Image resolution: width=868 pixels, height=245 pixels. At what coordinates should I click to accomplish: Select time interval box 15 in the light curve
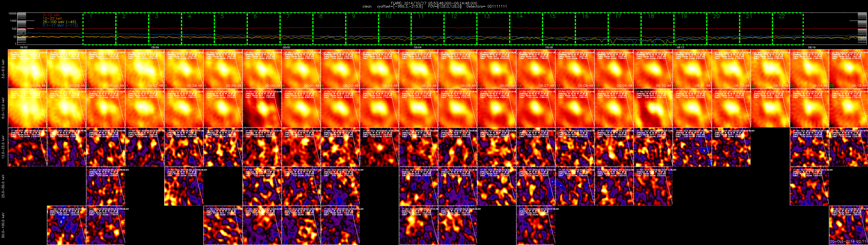click(x=559, y=29)
